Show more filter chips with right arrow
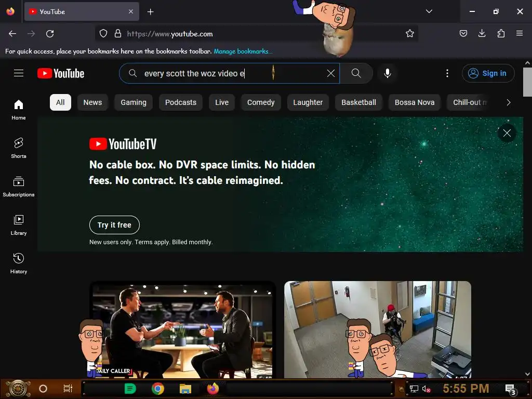 [508, 102]
